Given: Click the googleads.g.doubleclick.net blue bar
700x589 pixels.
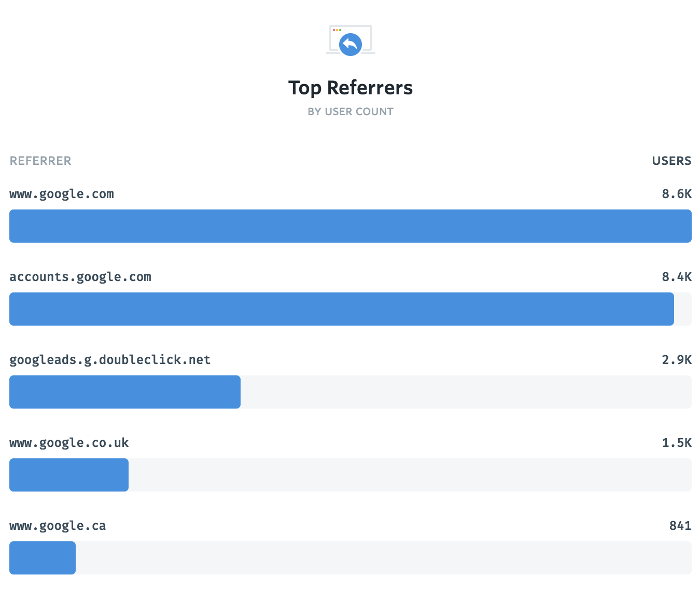Looking at the screenshot, I should click(125, 392).
